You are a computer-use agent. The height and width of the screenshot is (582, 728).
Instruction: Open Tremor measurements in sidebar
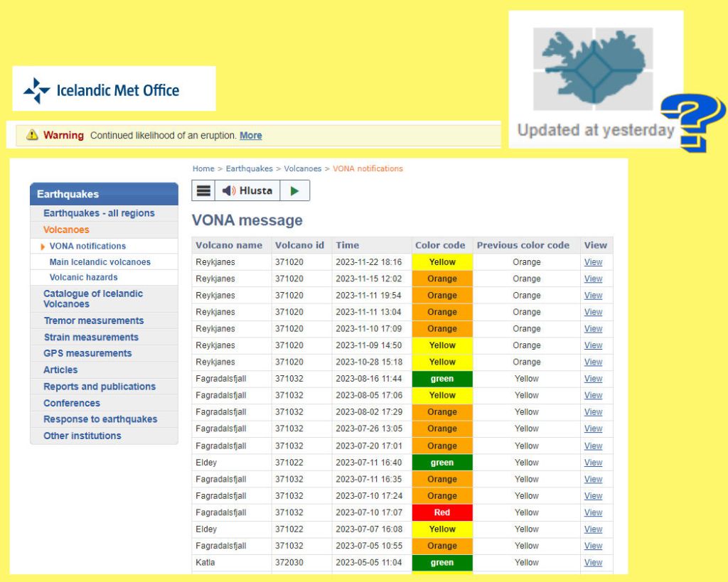pyautogui.click(x=93, y=320)
